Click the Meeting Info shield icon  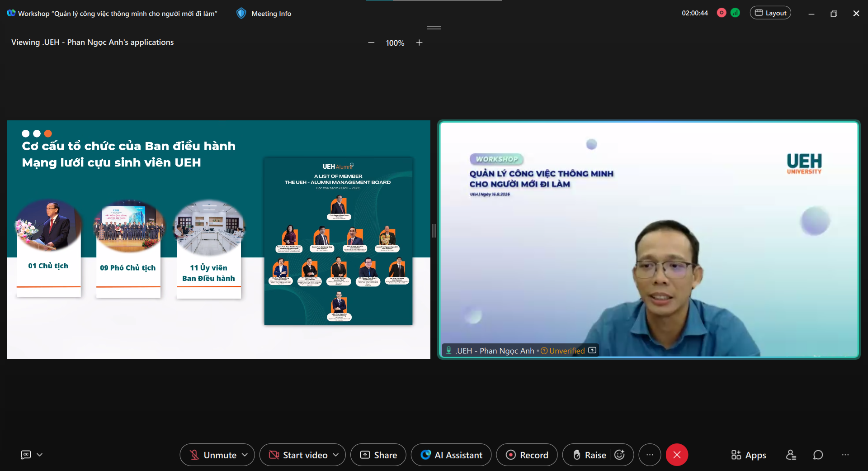coord(241,14)
